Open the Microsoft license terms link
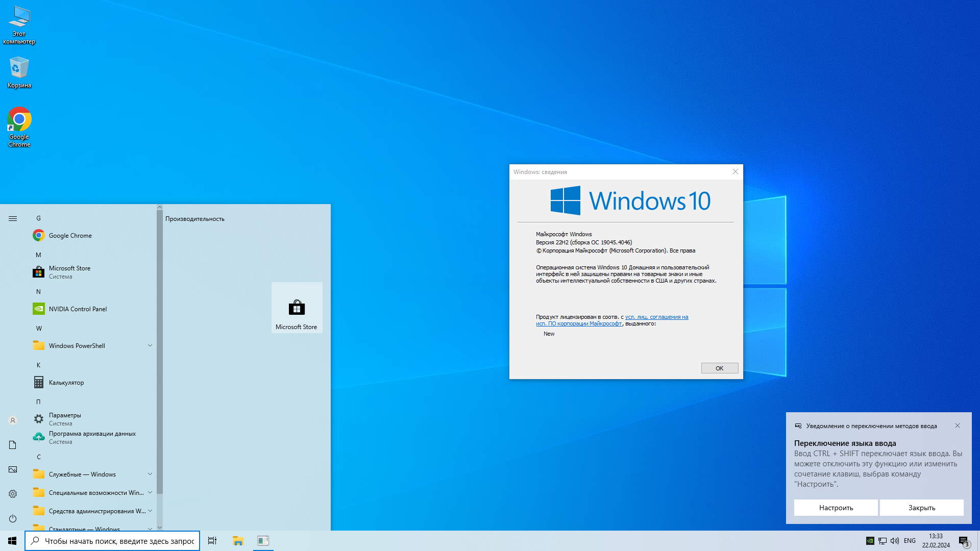Image resolution: width=980 pixels, height=551 pixels. coord(656,317)
